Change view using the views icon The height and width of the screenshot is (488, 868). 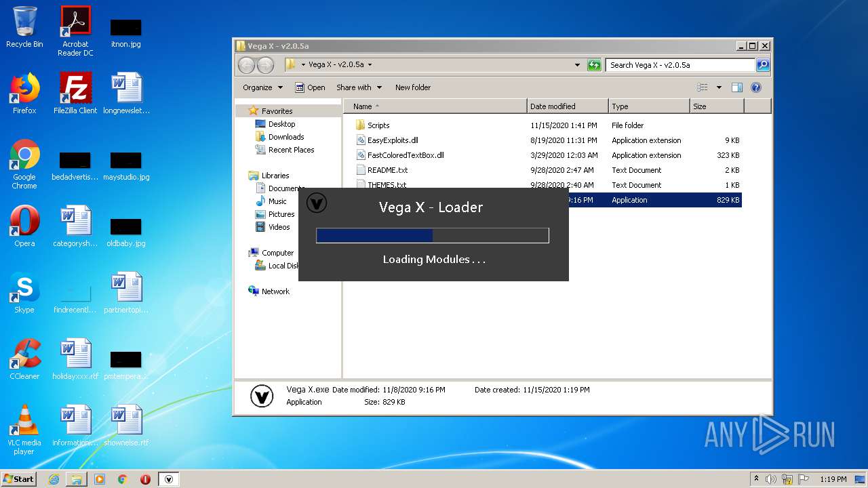pos(703,87)
